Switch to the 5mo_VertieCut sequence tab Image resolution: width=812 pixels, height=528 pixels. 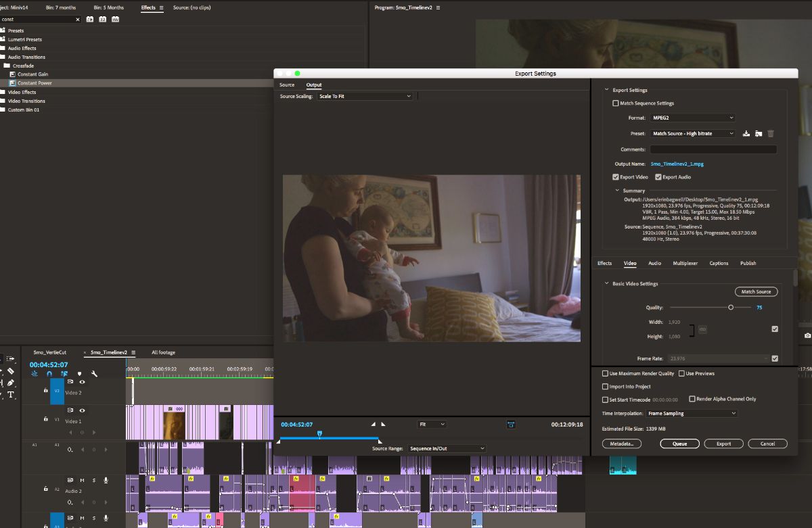click(50, 352)
